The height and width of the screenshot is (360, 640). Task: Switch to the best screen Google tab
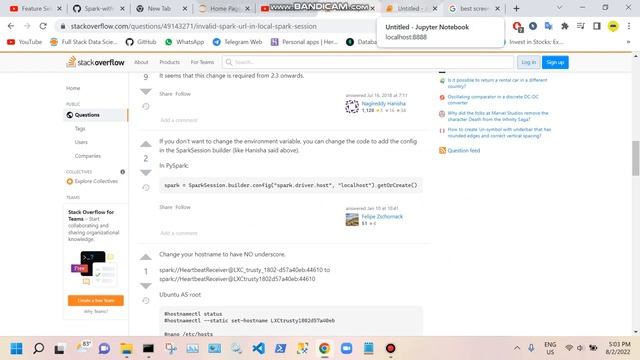(x=474, y=8)
